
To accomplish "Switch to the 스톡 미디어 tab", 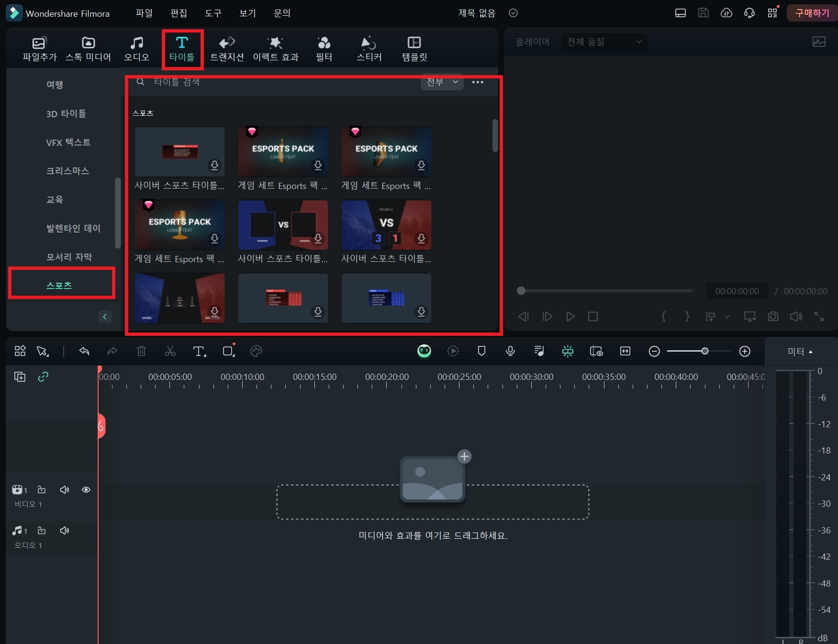I will tap(88, 49).
